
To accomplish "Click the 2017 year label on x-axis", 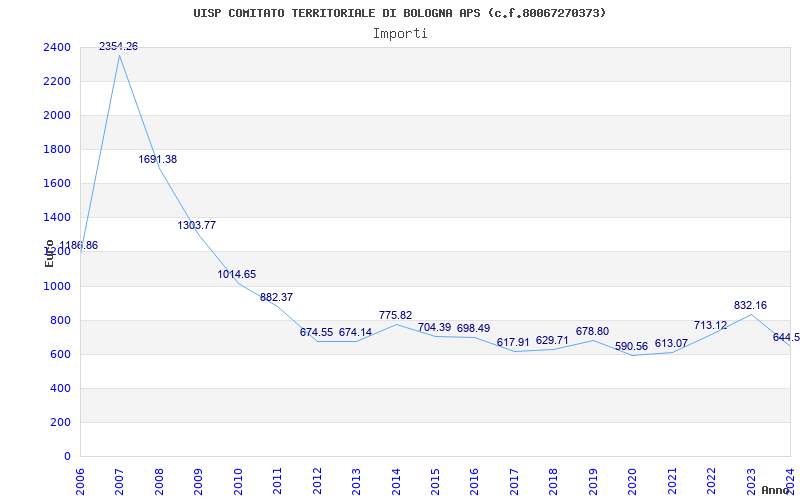I will (x=514, y=483).
